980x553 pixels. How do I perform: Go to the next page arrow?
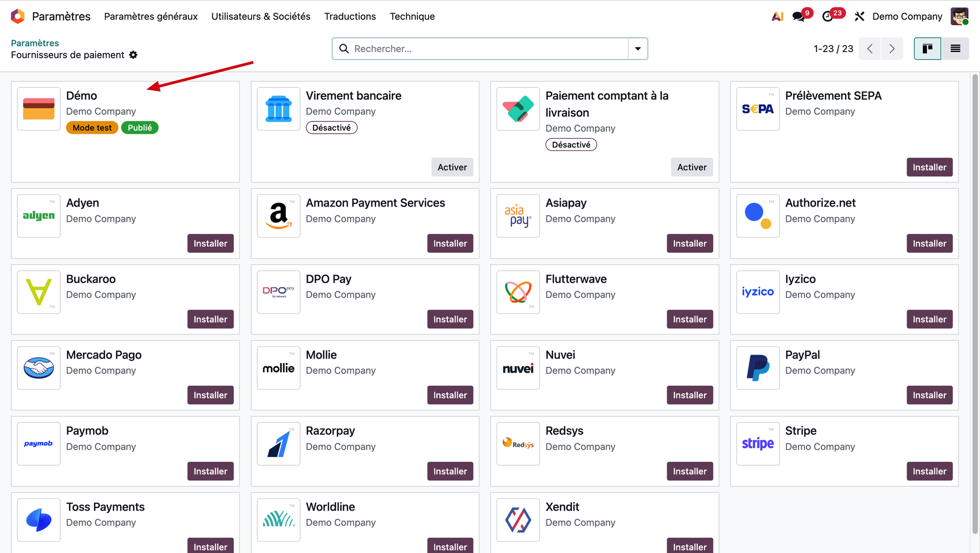point(892,48)
